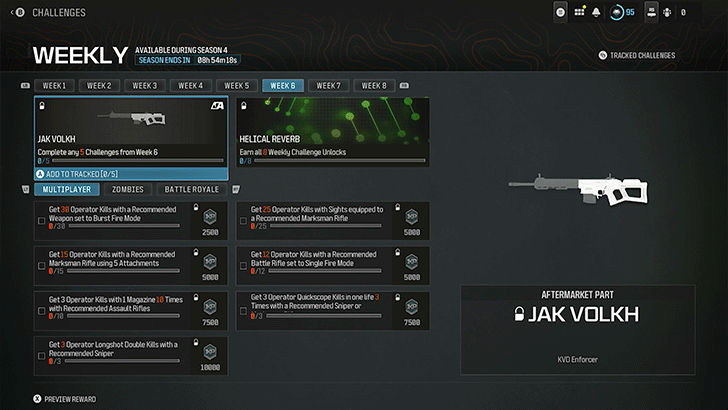Switch to Week 4 tab
The image size is (728, 410).
tap(191, 85)
